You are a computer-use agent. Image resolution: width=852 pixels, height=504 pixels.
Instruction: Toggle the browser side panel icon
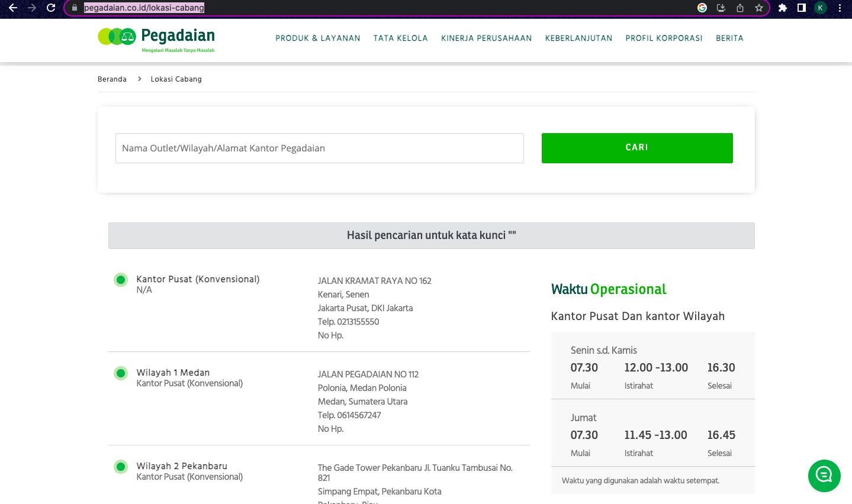pos(802,8)
